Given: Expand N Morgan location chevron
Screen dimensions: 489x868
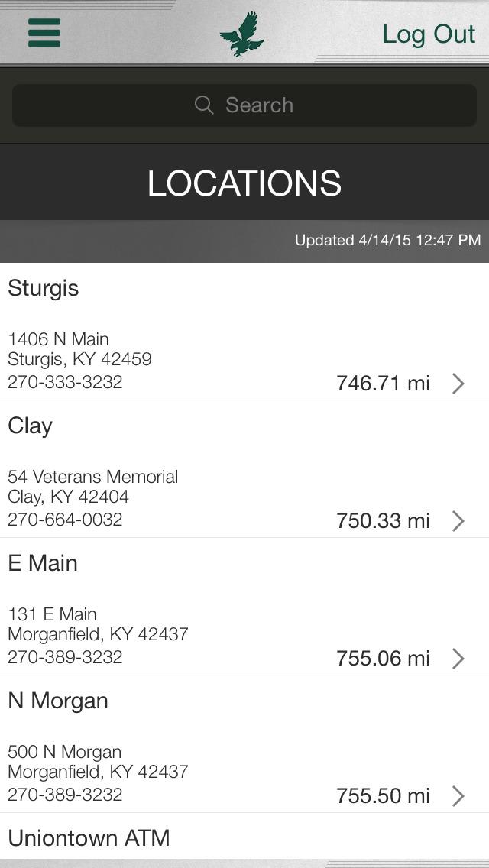Looking at the screenshot, I should pyautogui.click(x=458, y=796).
